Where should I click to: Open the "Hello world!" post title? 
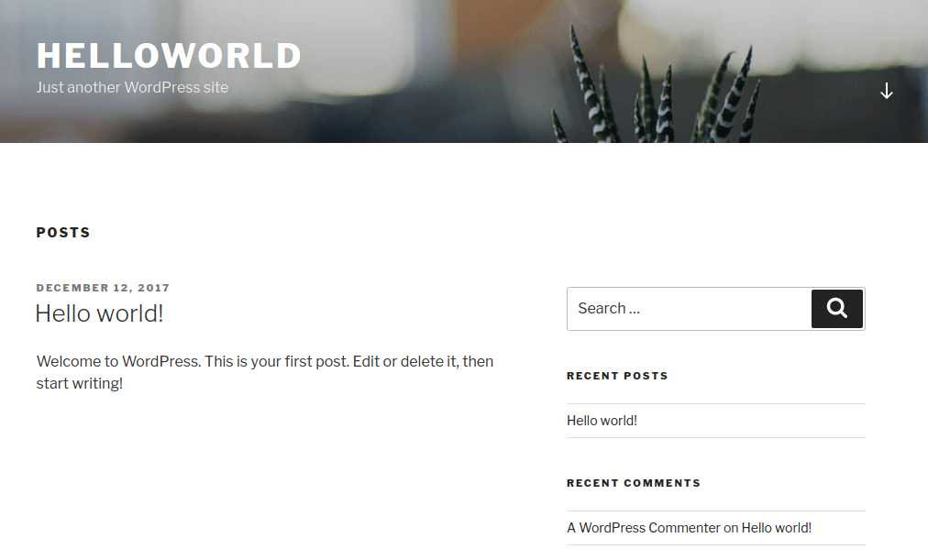tap(99, 313)
